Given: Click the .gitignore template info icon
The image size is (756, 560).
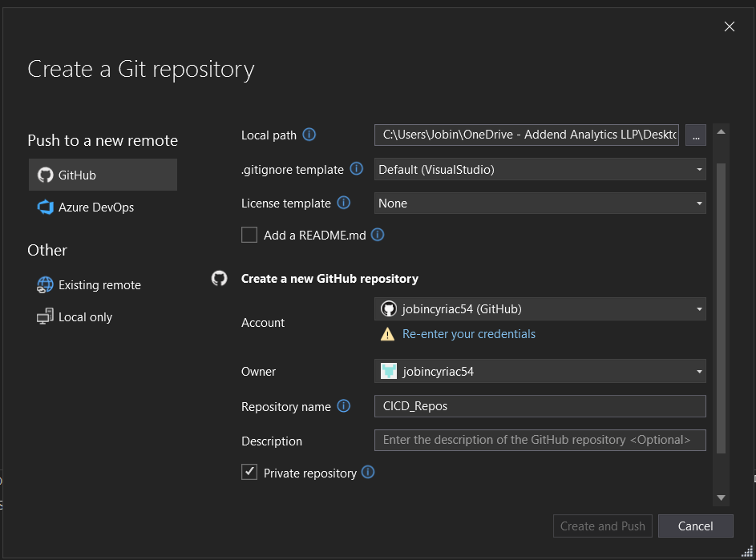Looking at the screenshot, I should [357, 169].
